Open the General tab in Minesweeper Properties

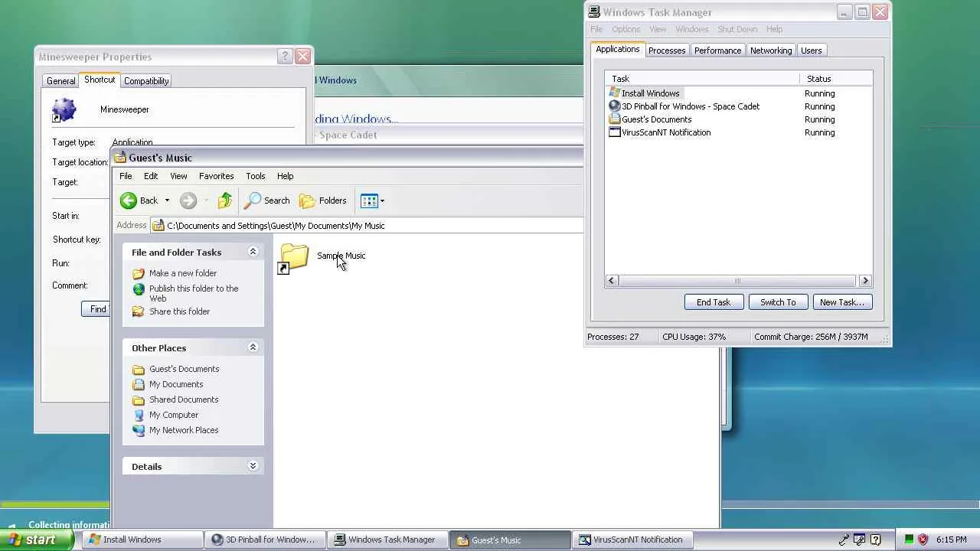(60, 81)
